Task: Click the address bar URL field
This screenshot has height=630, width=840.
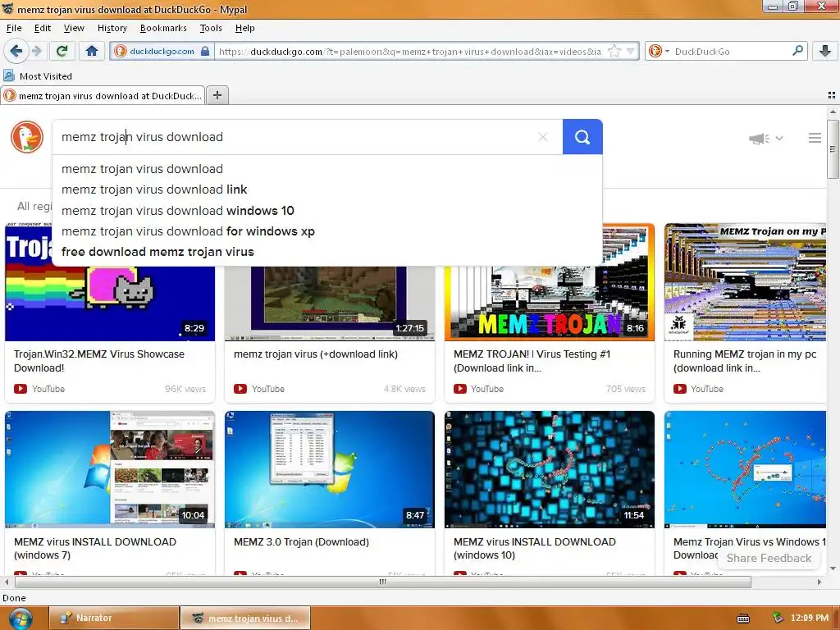Action: click(x=410, y=52)
